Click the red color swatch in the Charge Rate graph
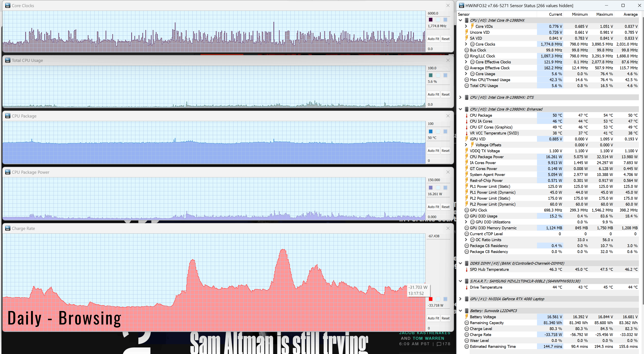This screenshot has width=644, height=354. [431, 299]
